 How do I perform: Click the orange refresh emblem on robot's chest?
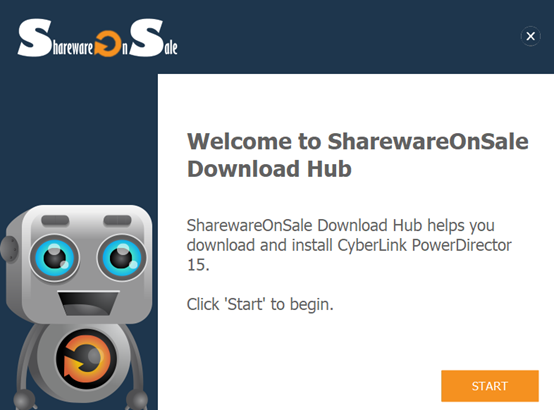click(86, 358)
